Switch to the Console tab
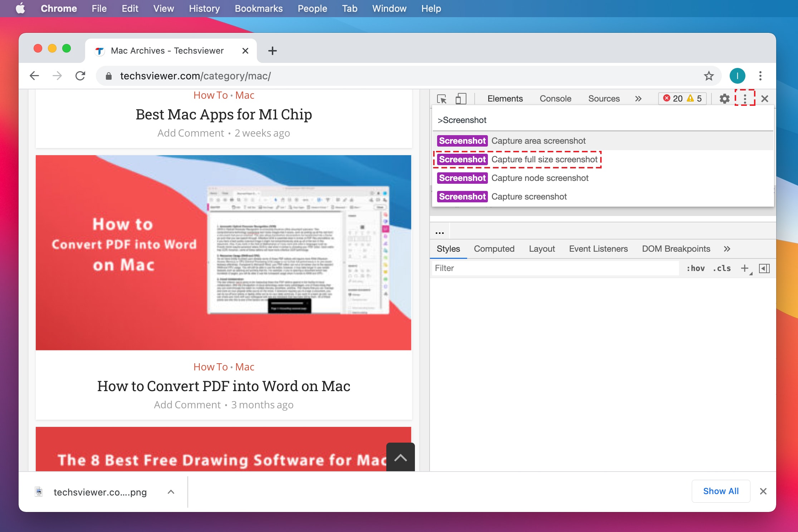 coord(555,99)
